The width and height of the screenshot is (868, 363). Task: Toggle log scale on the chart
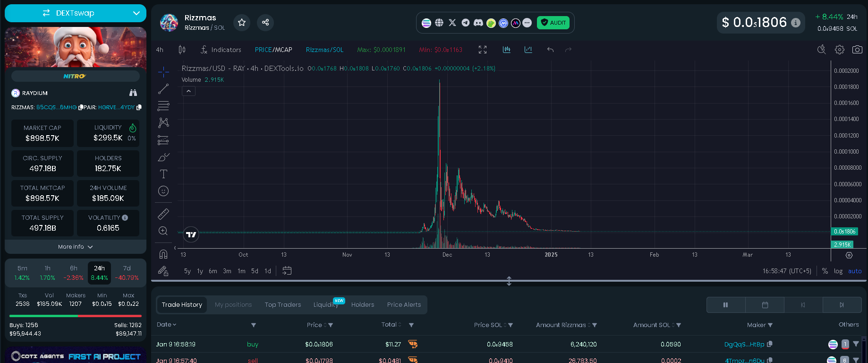tap(838, 271)
